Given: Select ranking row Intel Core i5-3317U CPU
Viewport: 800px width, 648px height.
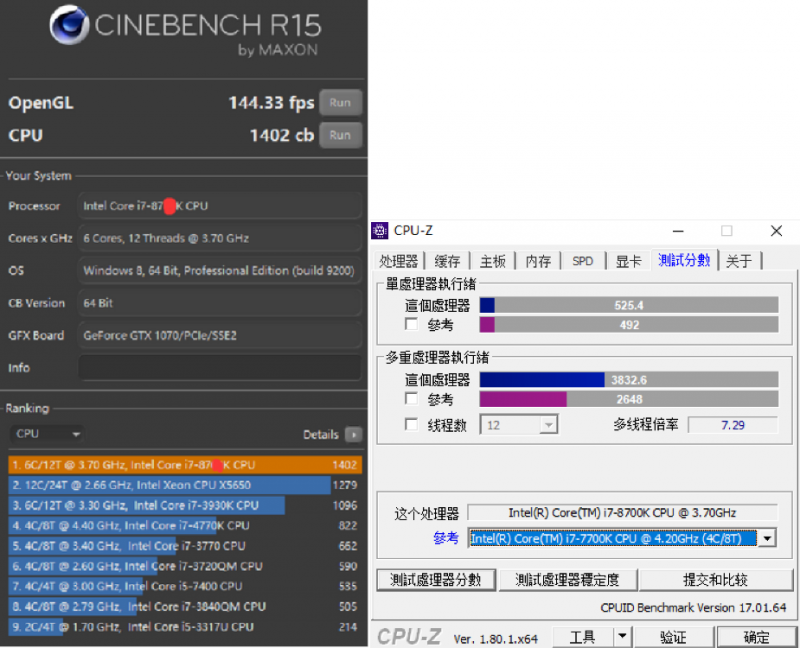Looking at the screenshot, I should click(185, 627).
